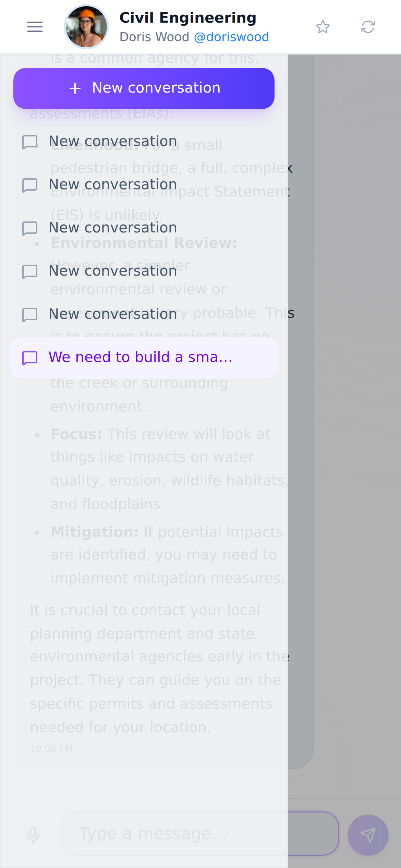This screenshot has height=868, width=401.
Task: Click chat bubble icon of first conversation
Action: click(30, 142)
